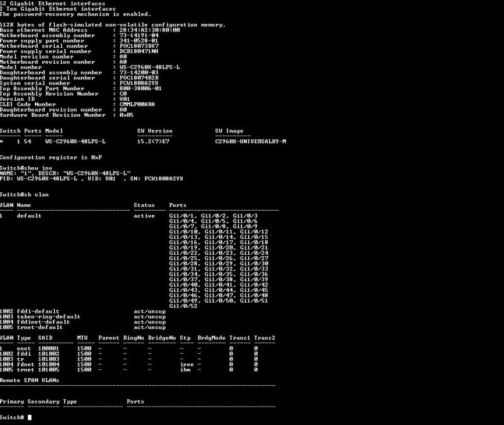The width and height of the screenshot is (504, 425).
Task: Select the password-recovery mechanism line
Action: click(76, 14)
